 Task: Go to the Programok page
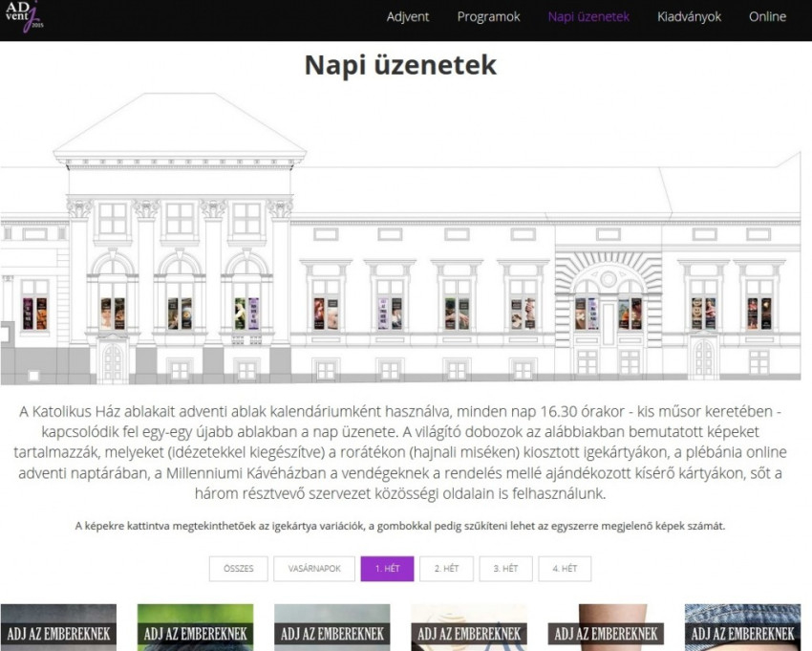tap(488, 16)
